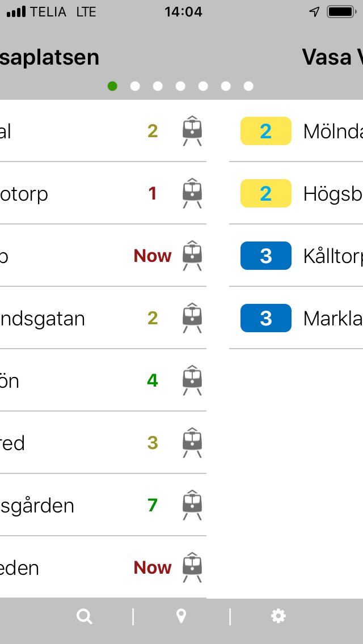Tap the "Now" departure row with the "o" stop
Image resolution: width=363 pixels, height=644 pixels.
point(102,256)
